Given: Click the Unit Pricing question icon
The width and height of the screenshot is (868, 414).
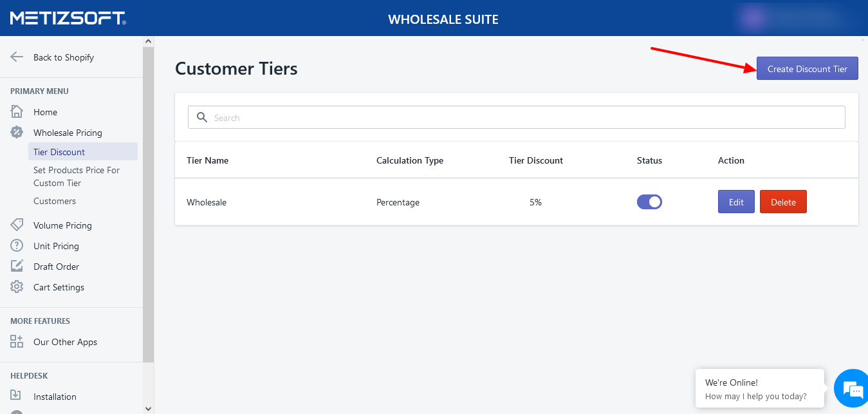Looking at the screenshot, I should coord(17,246).
